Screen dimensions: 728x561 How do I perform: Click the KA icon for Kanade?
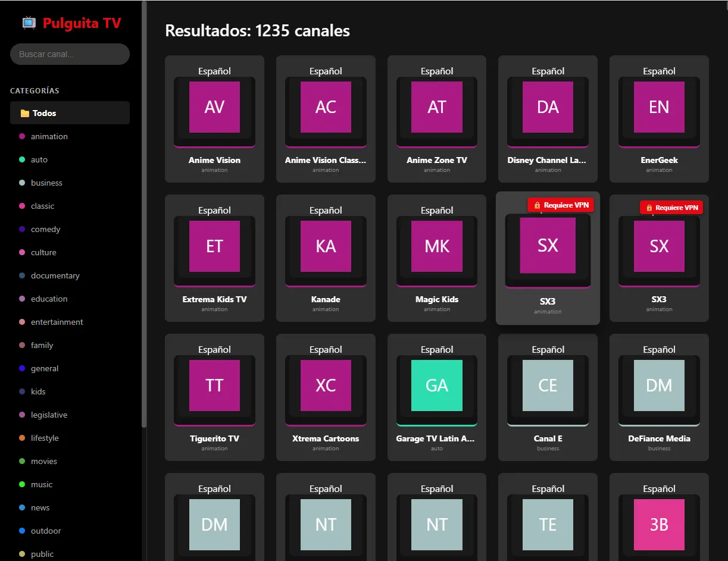tap(326, 246)
